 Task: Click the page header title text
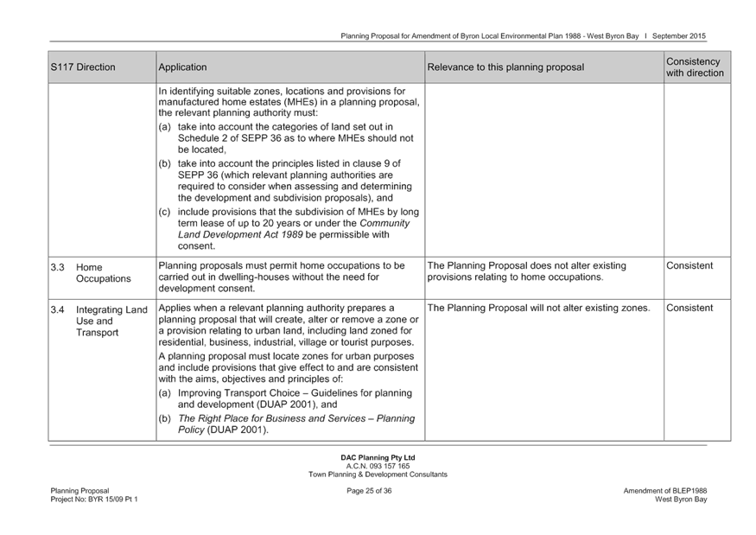pyautogui.click(x=489, y=36)
